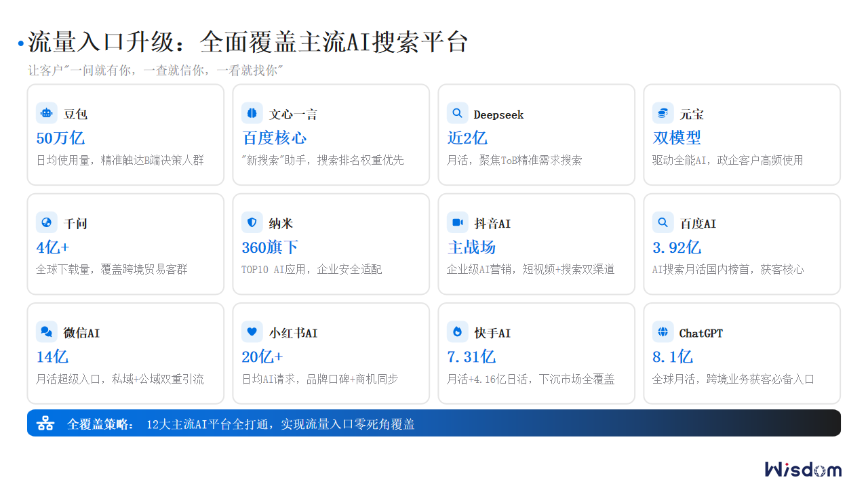Click the network icon before 全覆盖策略

click(45, 424)
